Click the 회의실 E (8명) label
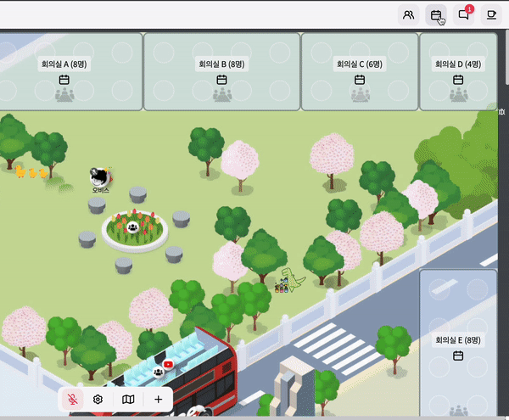Image resolution: width=509 pixels, height=420 pixels. (x=458, y=340)
